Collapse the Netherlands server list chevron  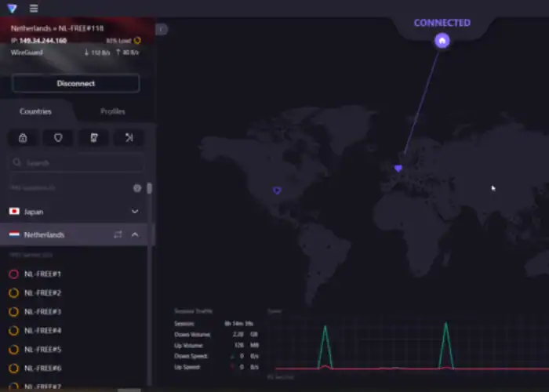tap(135, 234)
